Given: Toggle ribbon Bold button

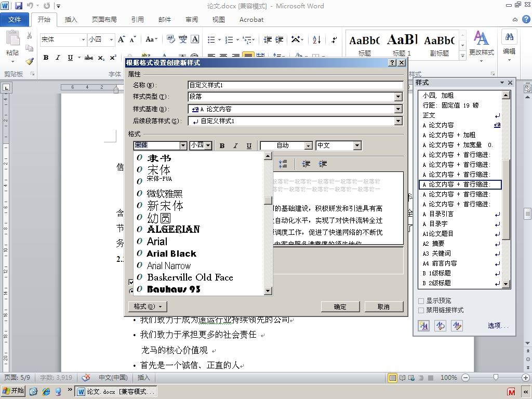Looking at the screenshot, I should coord(46,58).
